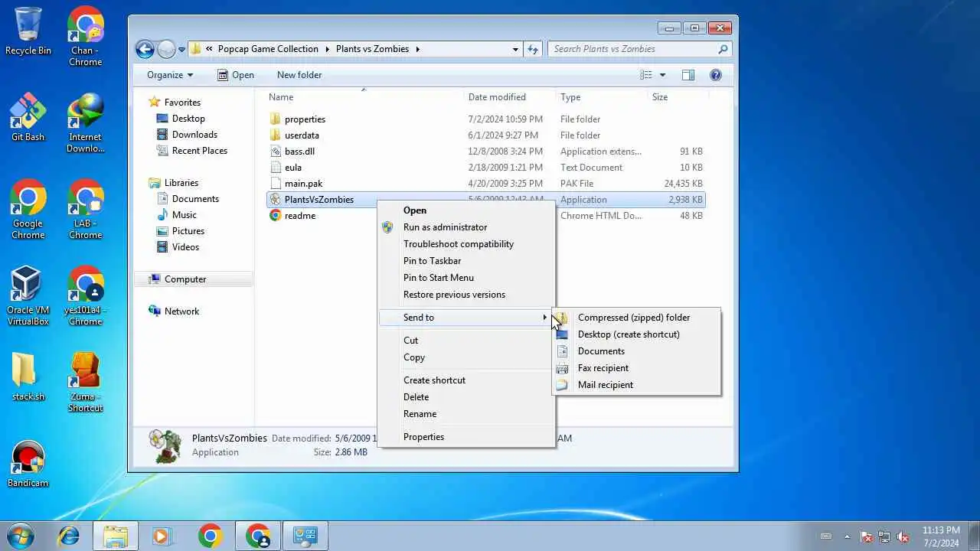Select the stack.sh desktop file
Viewport: 980px width, 551px height.
tap(28, 377)
